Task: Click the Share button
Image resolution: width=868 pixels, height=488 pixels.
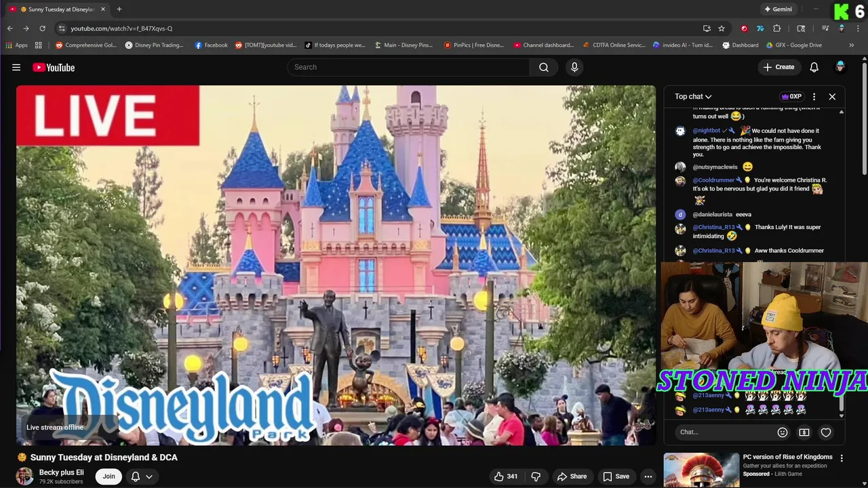Action: coord(572,476)
